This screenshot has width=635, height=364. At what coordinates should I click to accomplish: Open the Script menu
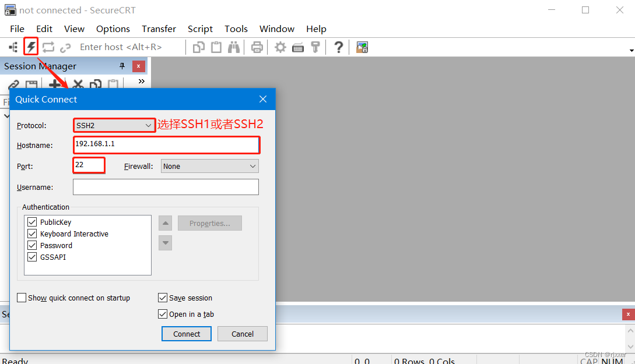click(x=200, y=29)
